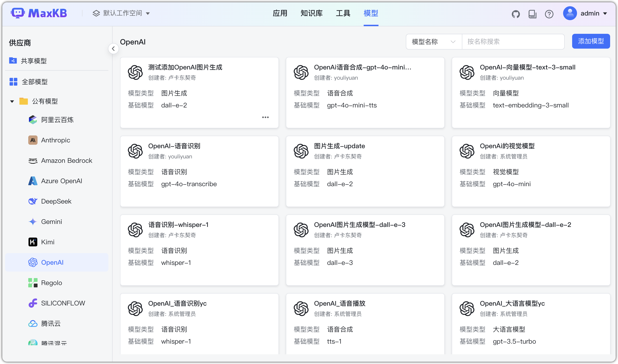This screenshot has width=618, height=364.
Task: Click OpenAI icon on OpenAI_大语言模型yc card
Action: (x=467, y=309)
